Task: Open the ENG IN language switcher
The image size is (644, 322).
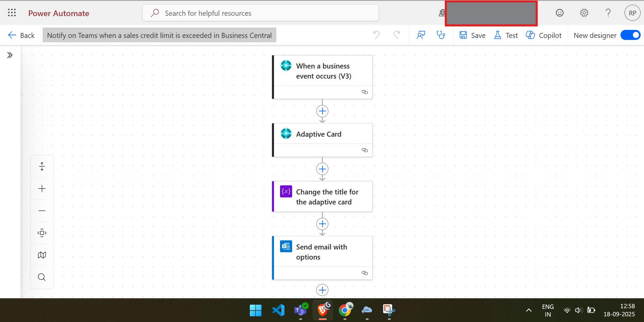Action: (x=548, y=311)
